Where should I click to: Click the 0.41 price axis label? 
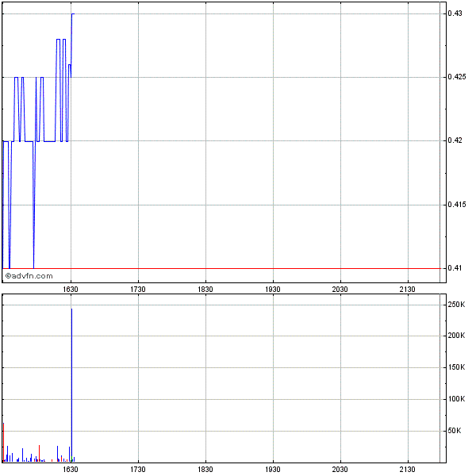(455, 268)
